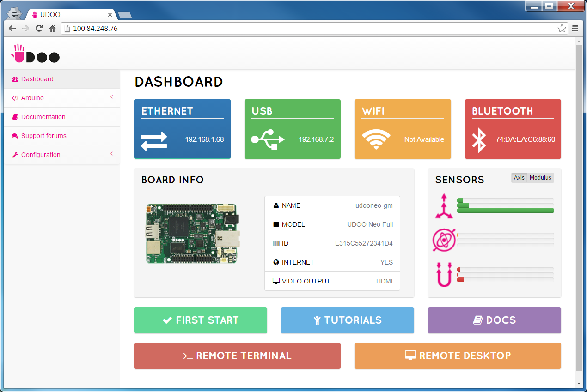This screenshot has height=392, width=587.
Task: Click the Ethernet arrows icon
Action: click(x=154, y=140)
